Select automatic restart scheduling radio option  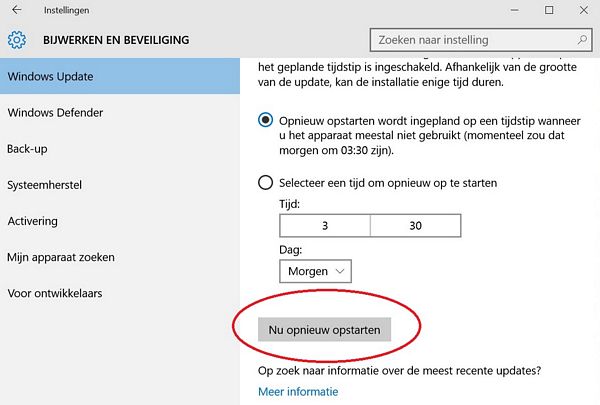pos(266,120)
